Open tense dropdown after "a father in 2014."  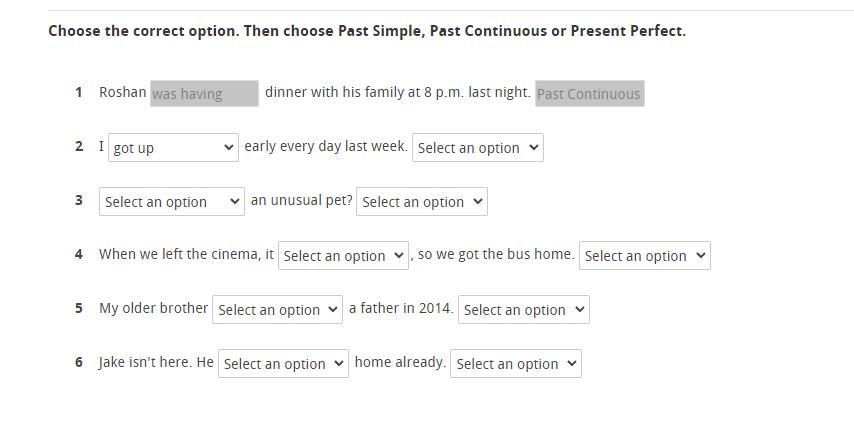[523, 310]
